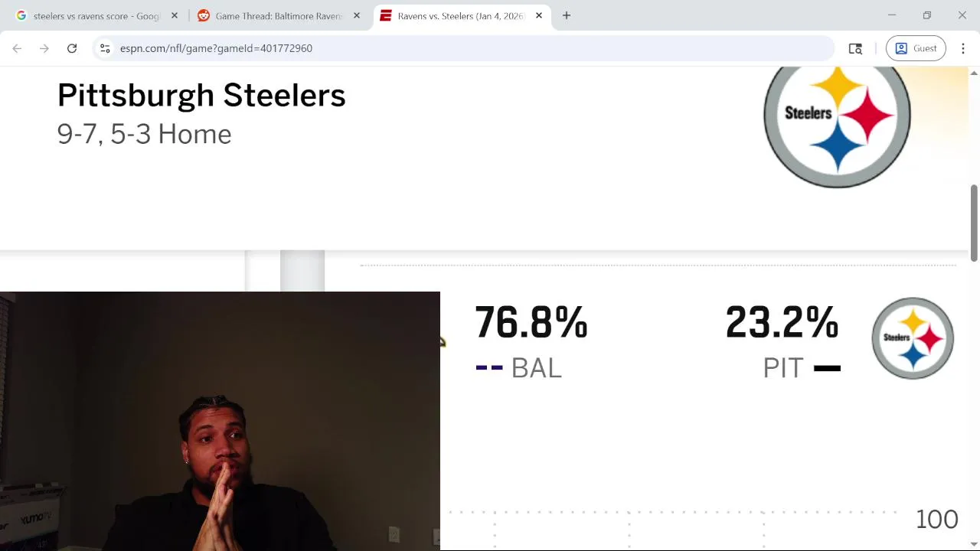
Task: View site information for espn.com
Action: pyautogui.click(x=105, y=48)
